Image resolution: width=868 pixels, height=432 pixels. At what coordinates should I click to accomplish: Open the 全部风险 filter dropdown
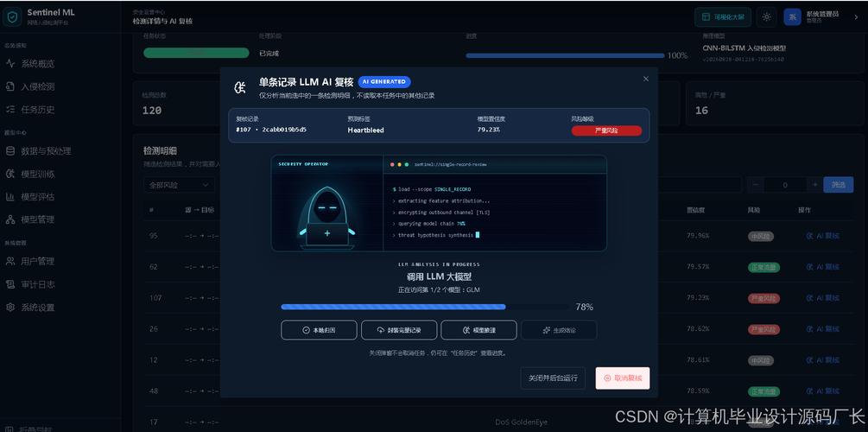178,185
